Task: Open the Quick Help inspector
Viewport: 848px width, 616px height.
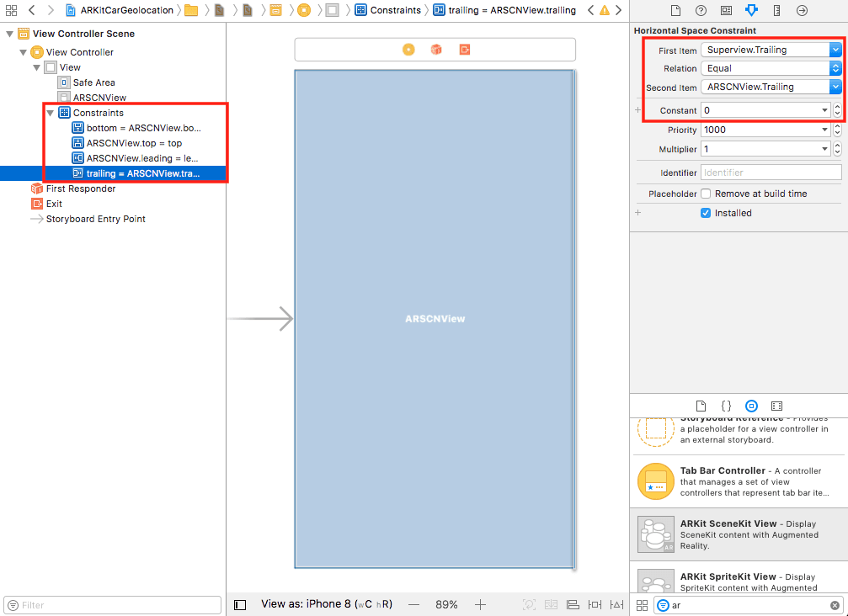Action: click(701, 10)
